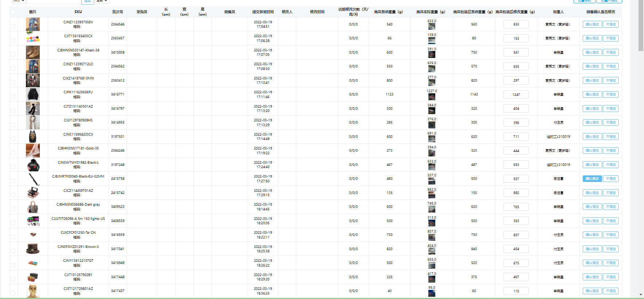This screenshot has height=299, width=644.
Task: Click highlighted 确认修改 button for CJBJMRTF00040-Black-EU-32MM
Action: click(x=592, y=179)
